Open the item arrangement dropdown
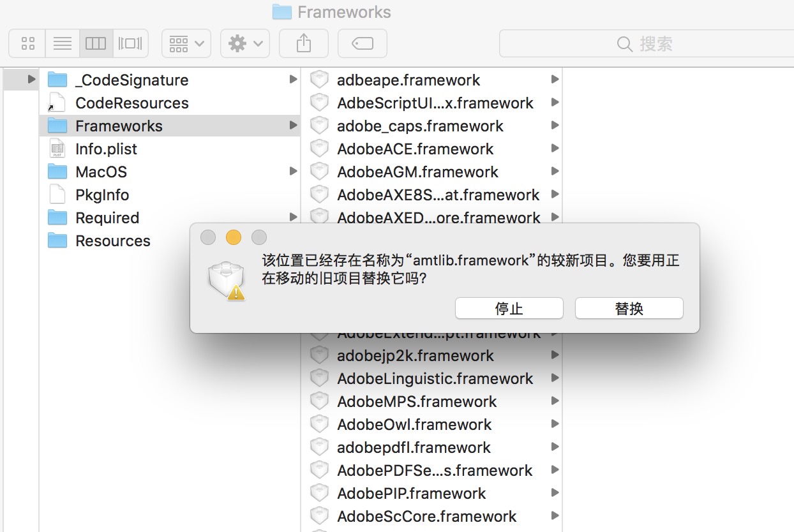 click(x=186, y=43)
